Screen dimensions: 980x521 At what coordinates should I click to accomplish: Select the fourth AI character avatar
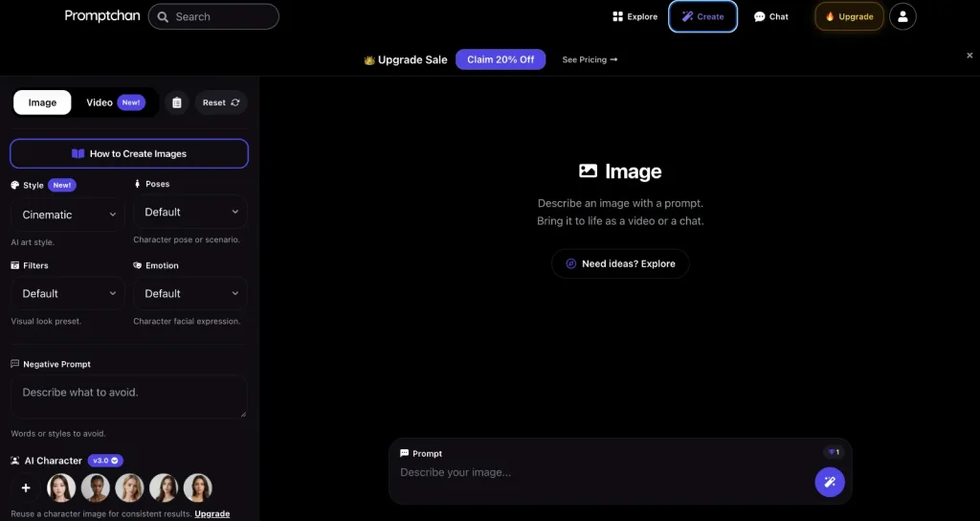pos(164,487)
